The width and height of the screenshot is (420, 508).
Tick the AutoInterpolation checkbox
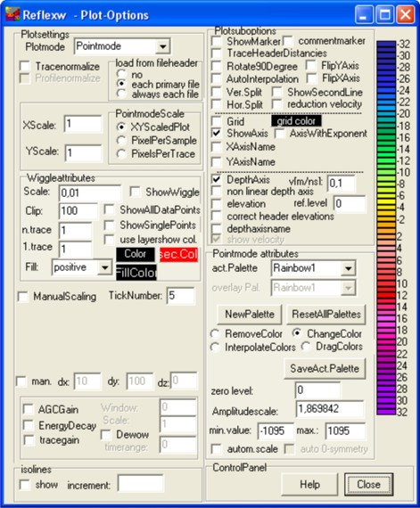coord(217,78)
